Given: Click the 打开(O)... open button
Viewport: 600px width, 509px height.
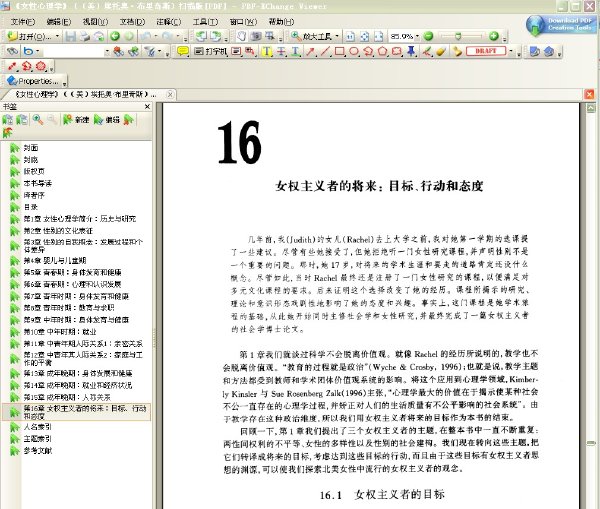Looking at the screenshot, I should (30, 36).
